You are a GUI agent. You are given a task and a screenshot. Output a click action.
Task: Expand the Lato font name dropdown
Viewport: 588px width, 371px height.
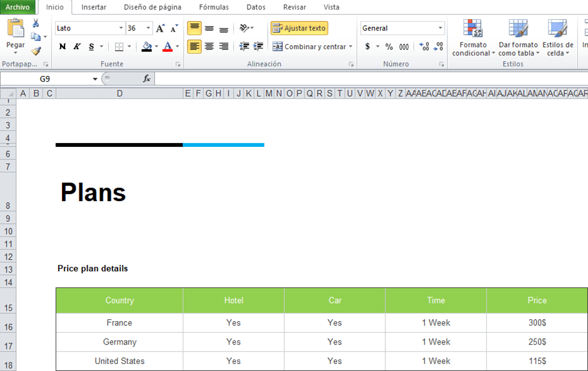(x=121, y=28)
